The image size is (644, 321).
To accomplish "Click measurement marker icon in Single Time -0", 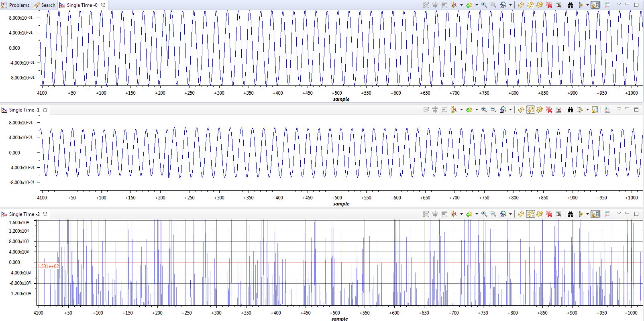I will pyautogui.click(x=454, y=5).
